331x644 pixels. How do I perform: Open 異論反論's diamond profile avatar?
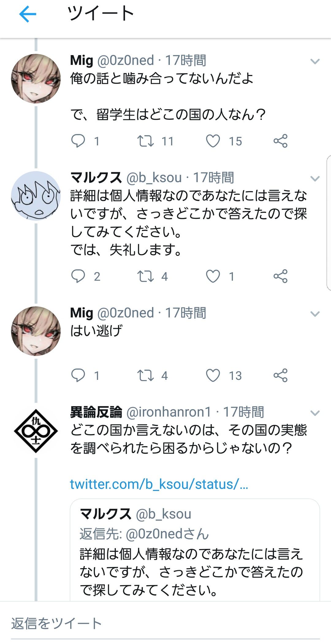[36, 431]
